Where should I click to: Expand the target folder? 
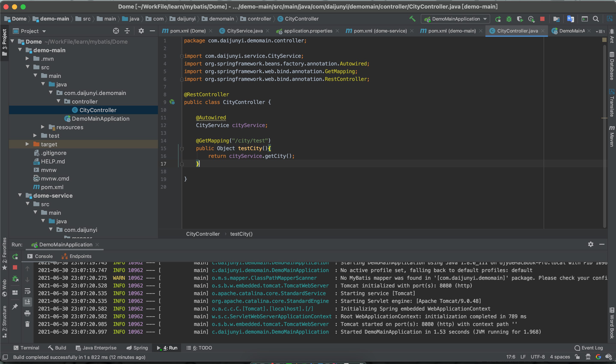pyautogui.click(x=27, y=144)
